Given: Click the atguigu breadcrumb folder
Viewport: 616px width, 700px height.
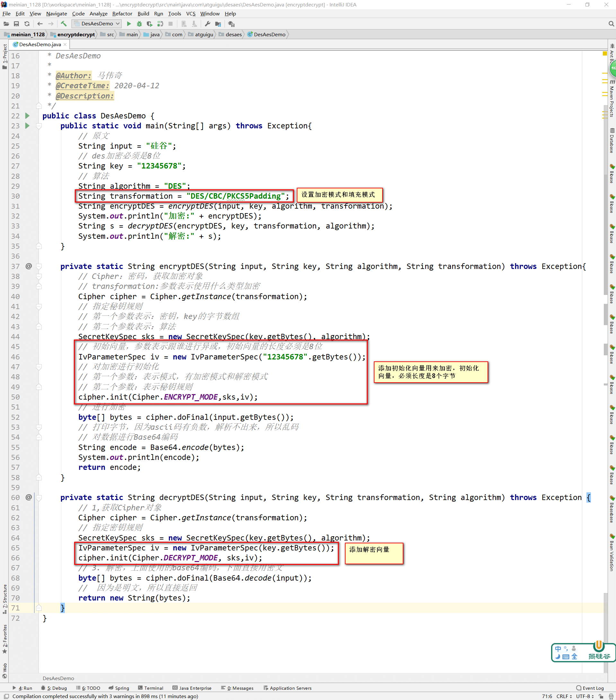Looking at the screenshot, I should click(204, 34).
